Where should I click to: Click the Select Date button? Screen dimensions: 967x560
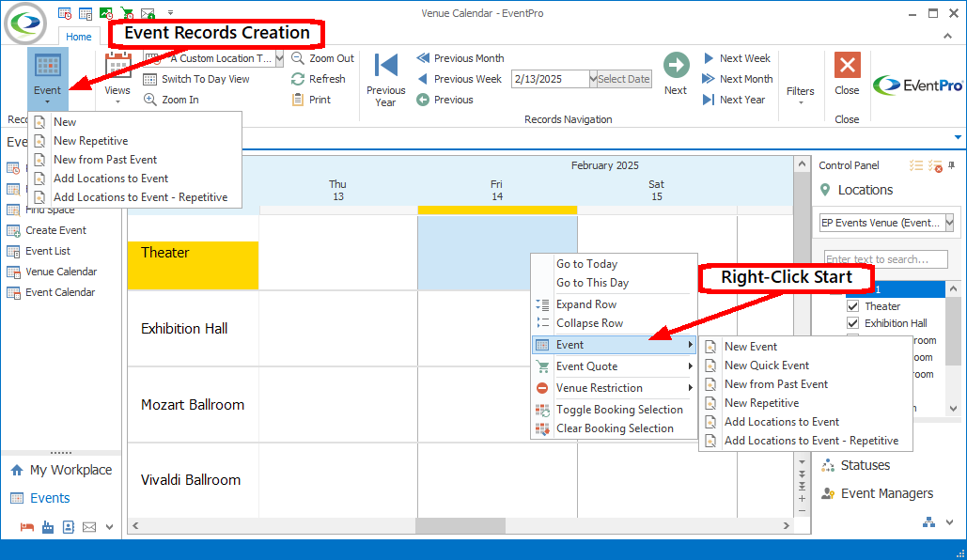[624, 79]
